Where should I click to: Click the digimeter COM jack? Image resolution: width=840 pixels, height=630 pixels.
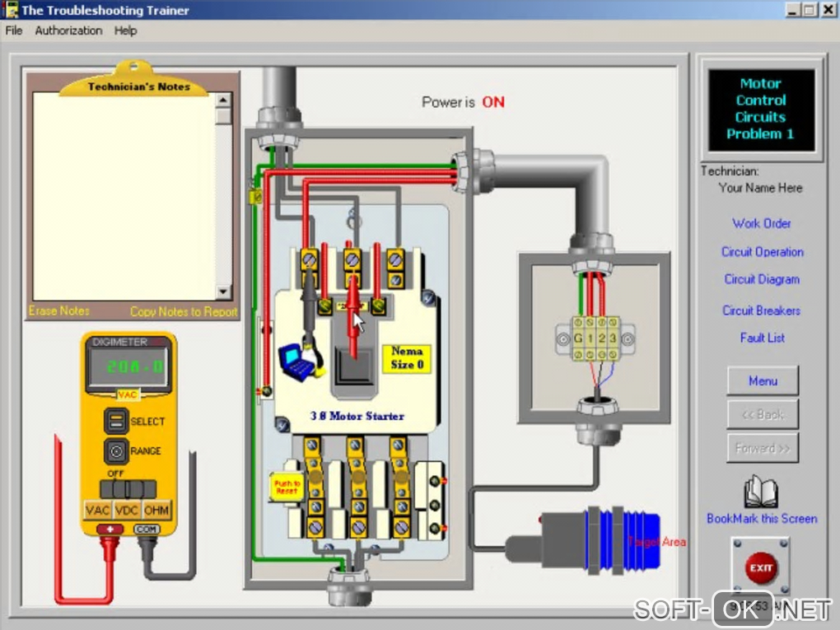[x=146, y=530]
